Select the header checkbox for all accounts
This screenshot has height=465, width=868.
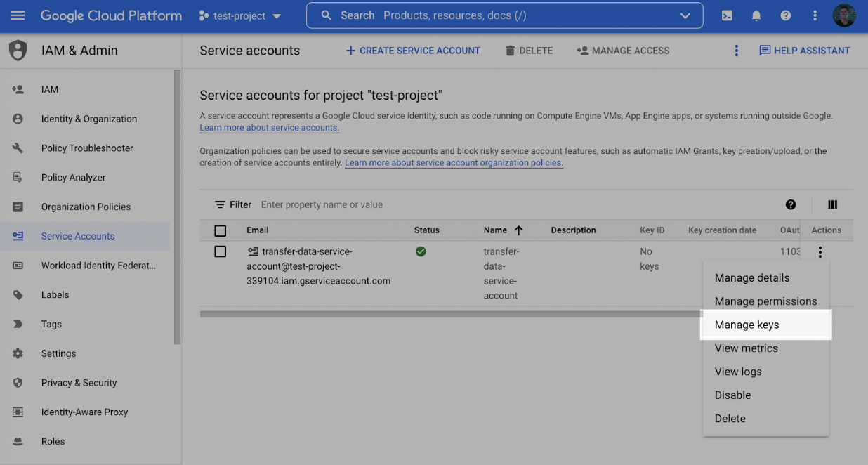(x=221, y=230)
